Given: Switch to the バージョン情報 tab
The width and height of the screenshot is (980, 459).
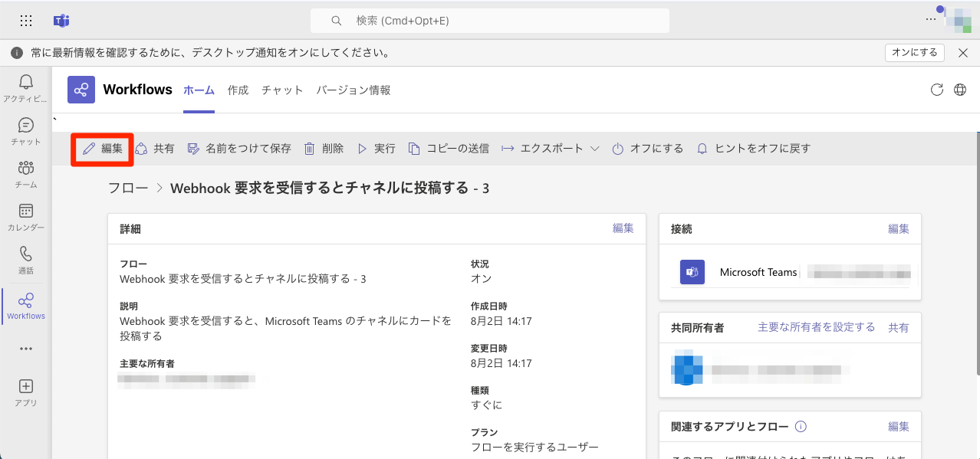Looking at the screenshot, I should tap(354, 90).
